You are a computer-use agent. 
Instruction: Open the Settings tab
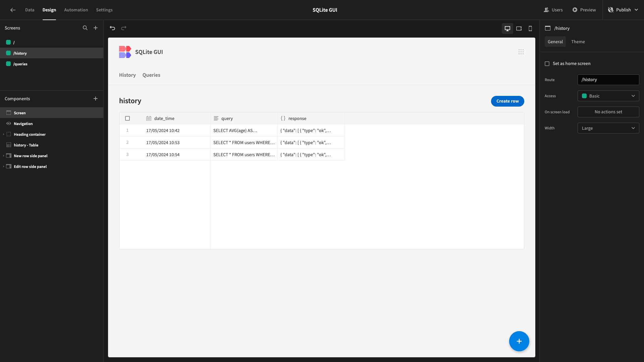coord(104,10)
